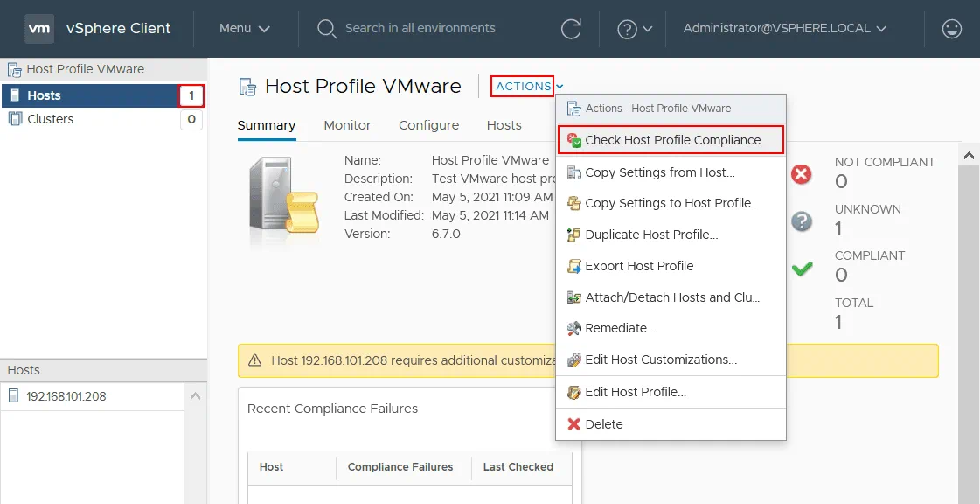Choose Duplicate Host Profile option
The width and height of the screenshot is (980, 504).
coord(651,235)
